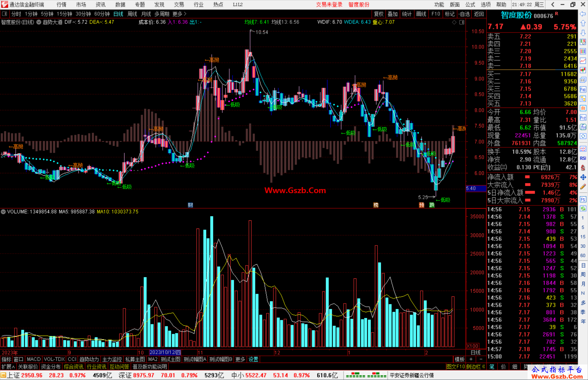Screen dimensions: 588x380
Task: Open the trend line chart icon in sidebar
Action: click(583, 61)
